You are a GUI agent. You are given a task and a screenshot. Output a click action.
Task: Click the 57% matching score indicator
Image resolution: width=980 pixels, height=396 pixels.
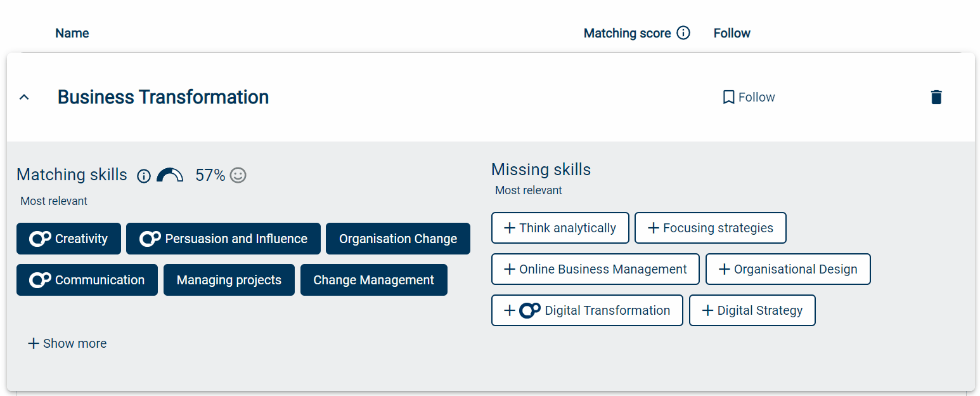click(x=209, y=175)
